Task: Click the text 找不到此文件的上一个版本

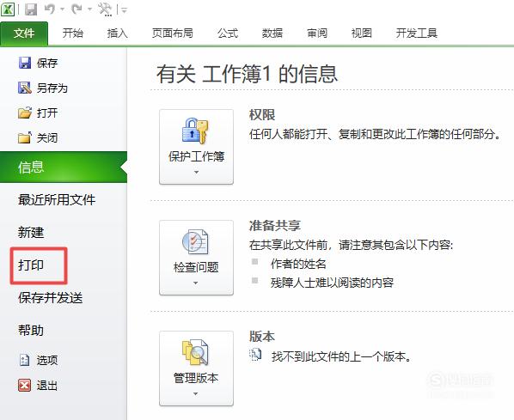Action: (x=341, y=356)
